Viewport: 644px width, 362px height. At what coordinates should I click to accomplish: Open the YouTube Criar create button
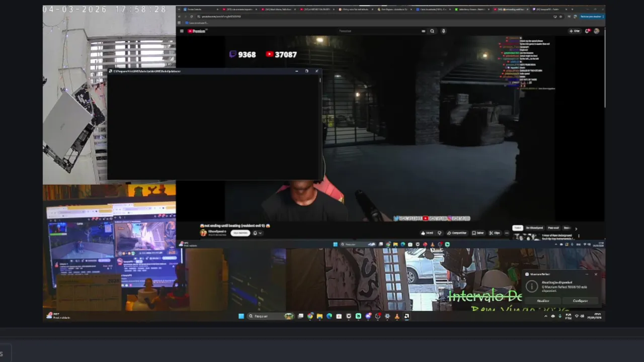[575, 31]
